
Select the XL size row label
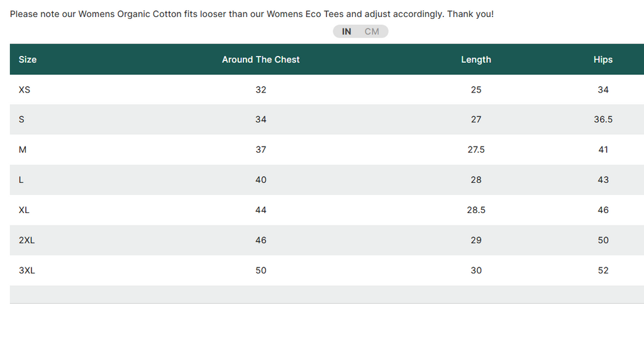24,210
